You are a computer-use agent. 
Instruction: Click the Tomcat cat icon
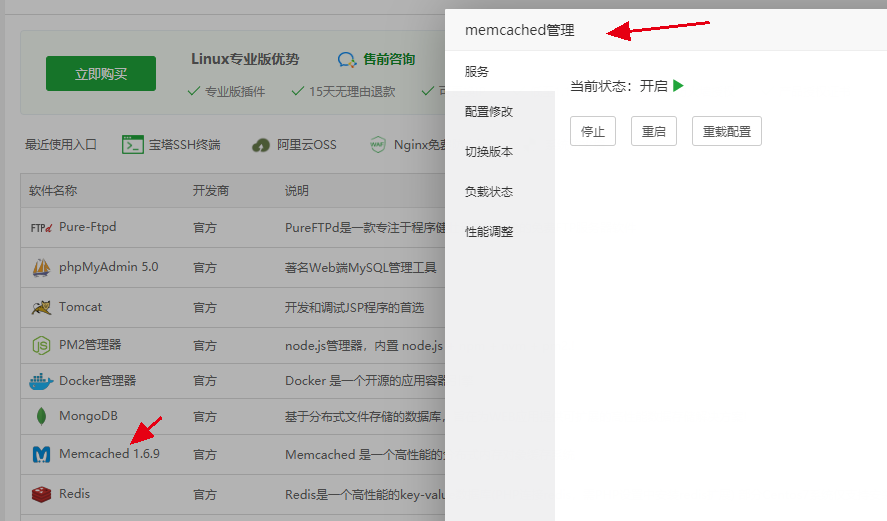[x=41, y=307]
